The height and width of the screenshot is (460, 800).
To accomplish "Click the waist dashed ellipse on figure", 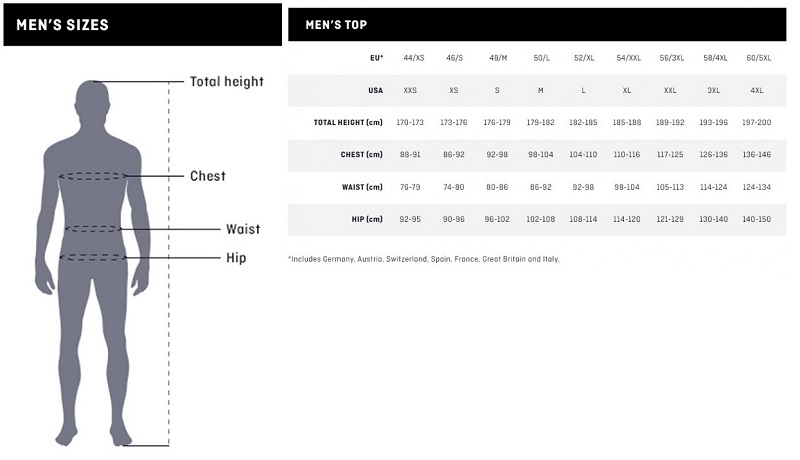I will 93,229.
